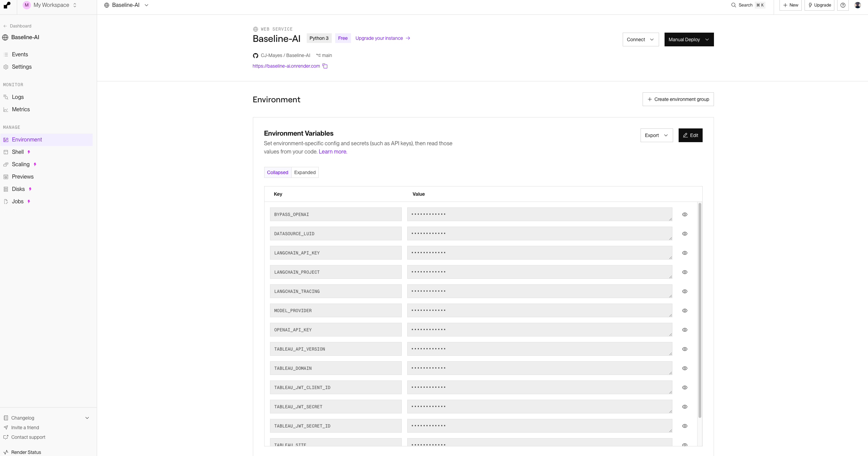Open the user avatar menu
Viewport: 868px width, 456px height.
pyautogui.click(x=857, y=5)
